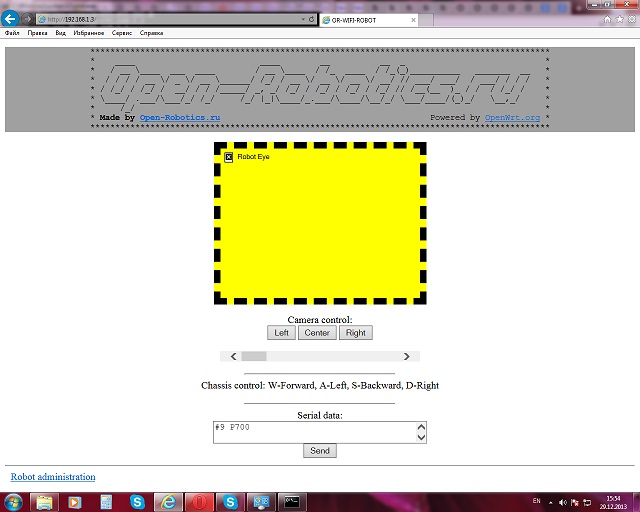Follow the OpenWrt.org link

(512, 118)
